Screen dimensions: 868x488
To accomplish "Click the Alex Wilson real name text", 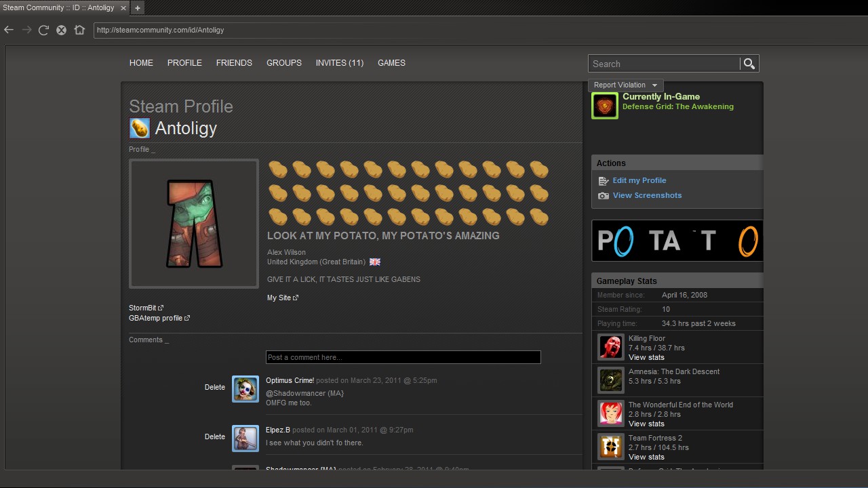I will pos(286,253).
